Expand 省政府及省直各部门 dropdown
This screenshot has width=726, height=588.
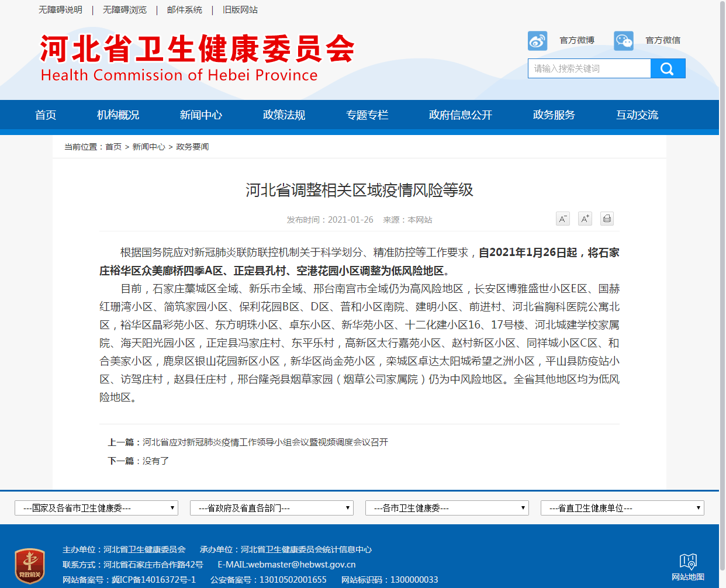click(x=272, y=508)
